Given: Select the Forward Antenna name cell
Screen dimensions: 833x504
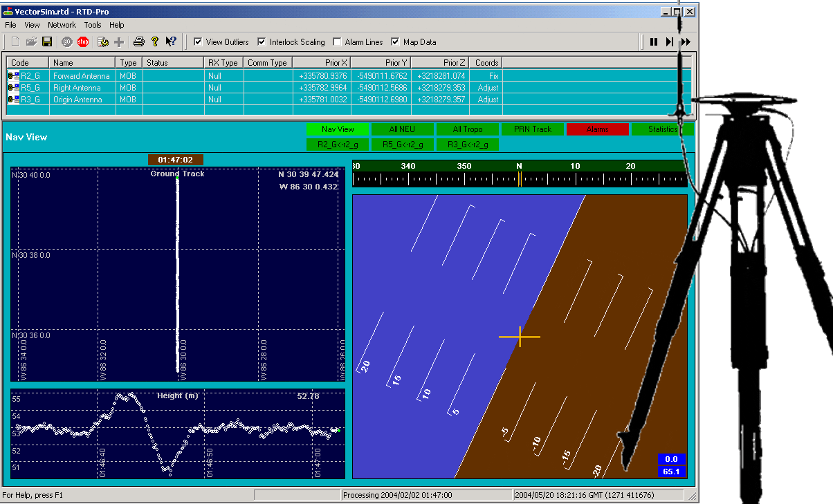Looking at the screenshot, I should tap(82, 76).
